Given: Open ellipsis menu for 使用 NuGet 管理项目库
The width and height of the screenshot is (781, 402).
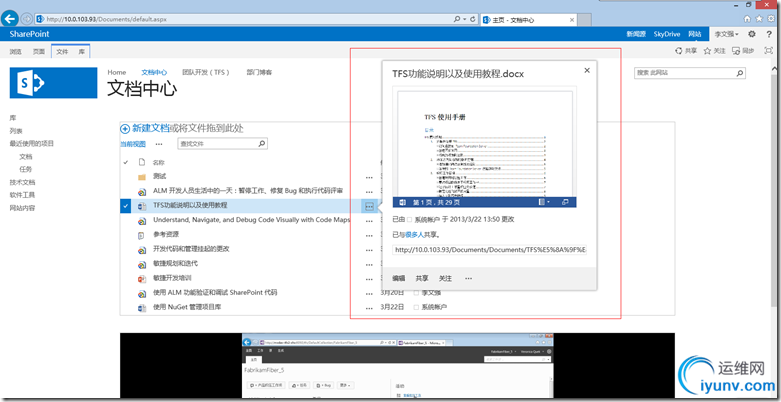Looking at the screenshot, I should [x=369, y=308].
